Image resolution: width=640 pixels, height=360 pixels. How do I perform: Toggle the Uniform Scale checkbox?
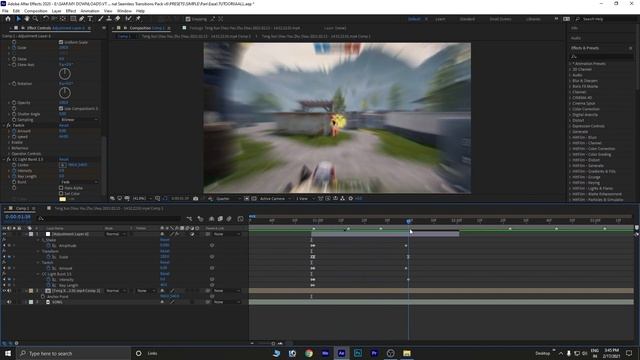coord(61,42)
